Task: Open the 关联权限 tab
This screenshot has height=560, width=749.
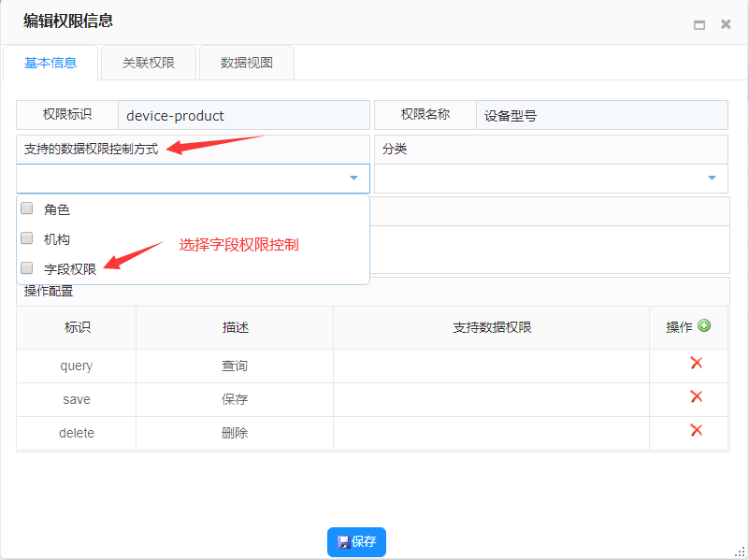Action: 149,63
